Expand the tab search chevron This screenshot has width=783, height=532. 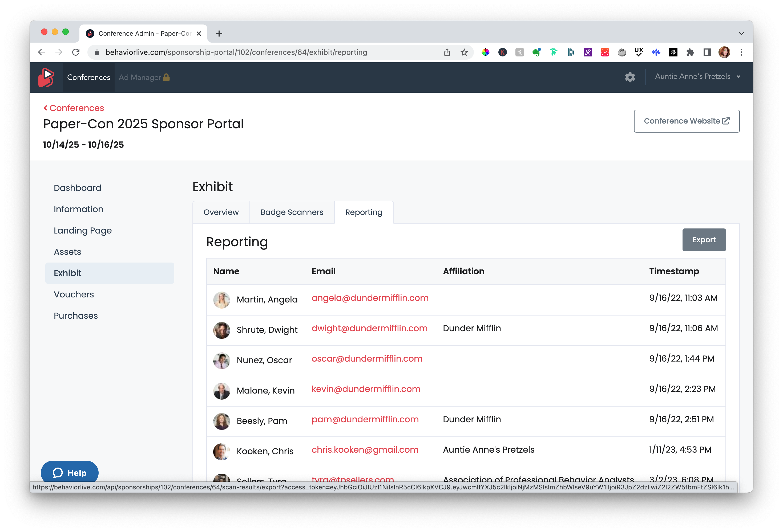tap(741, 33)
